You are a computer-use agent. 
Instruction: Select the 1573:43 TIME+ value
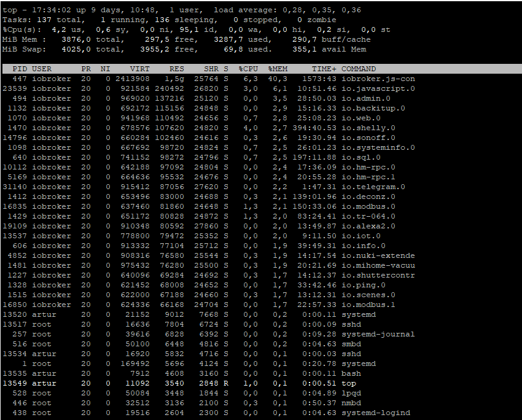[319, 79]
